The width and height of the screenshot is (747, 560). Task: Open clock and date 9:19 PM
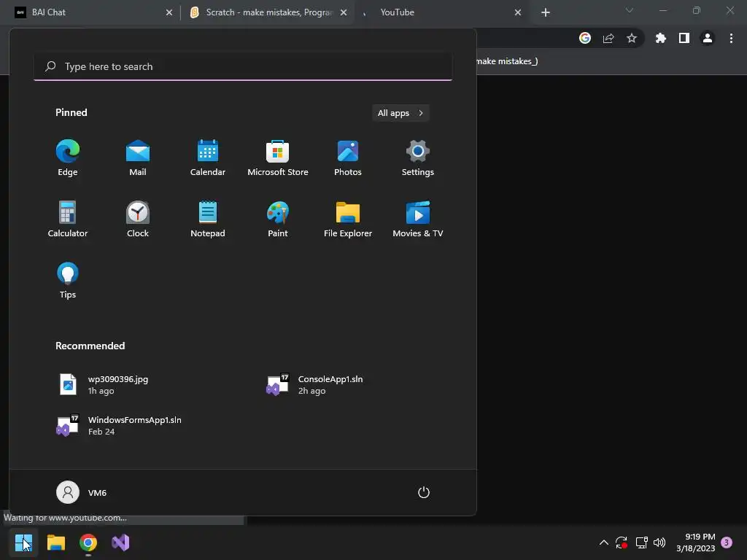695,542
